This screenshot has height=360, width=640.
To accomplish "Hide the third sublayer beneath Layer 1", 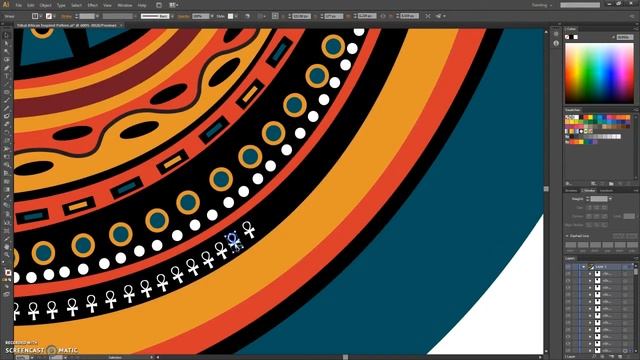I will pos(568,288).
